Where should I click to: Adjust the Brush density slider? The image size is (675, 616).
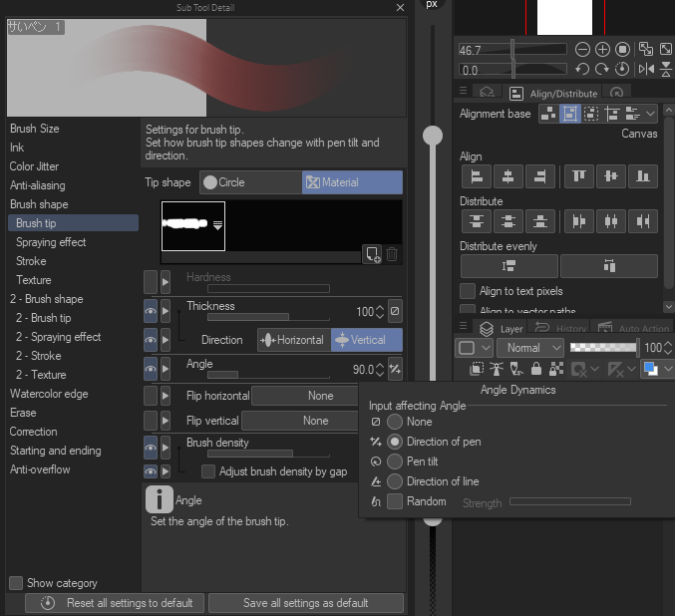pyautogui.click(x=268, y=454)
